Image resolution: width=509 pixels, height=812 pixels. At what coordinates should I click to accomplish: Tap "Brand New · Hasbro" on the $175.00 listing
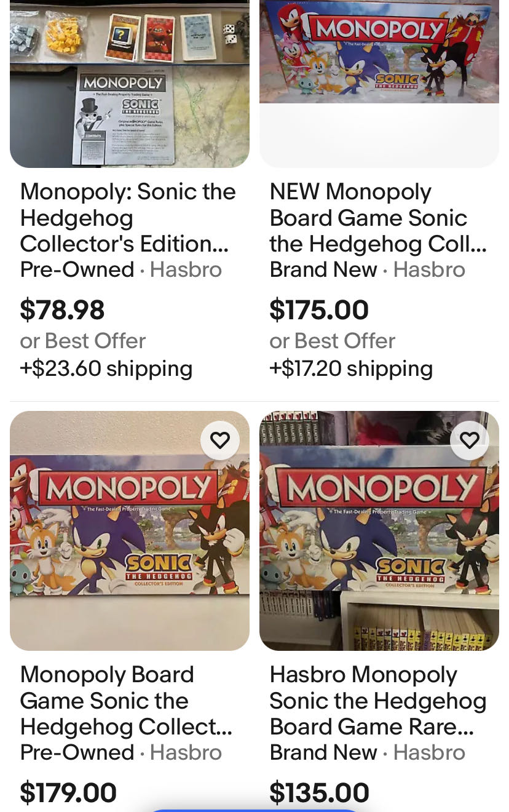pyautogui.click(x=367, y=269)
